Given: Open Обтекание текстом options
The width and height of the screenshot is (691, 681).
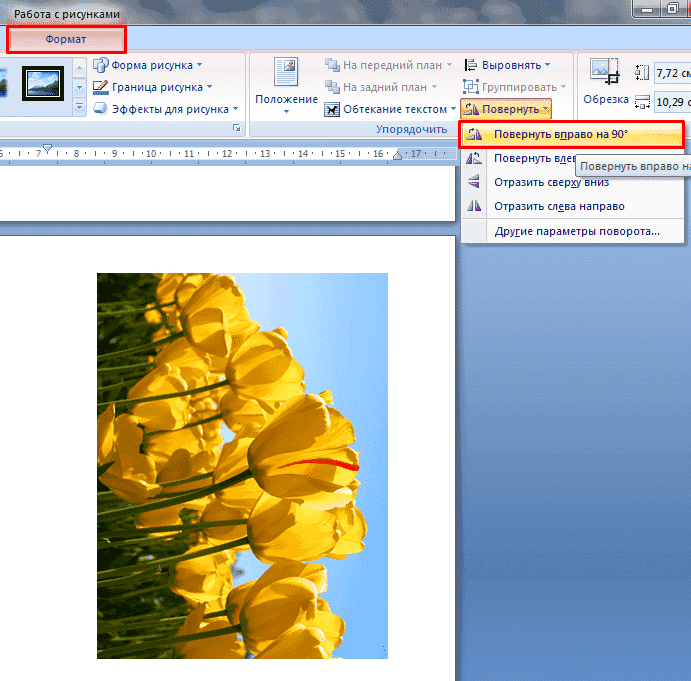Looking at the screenshot, I should tap(390, 109).
